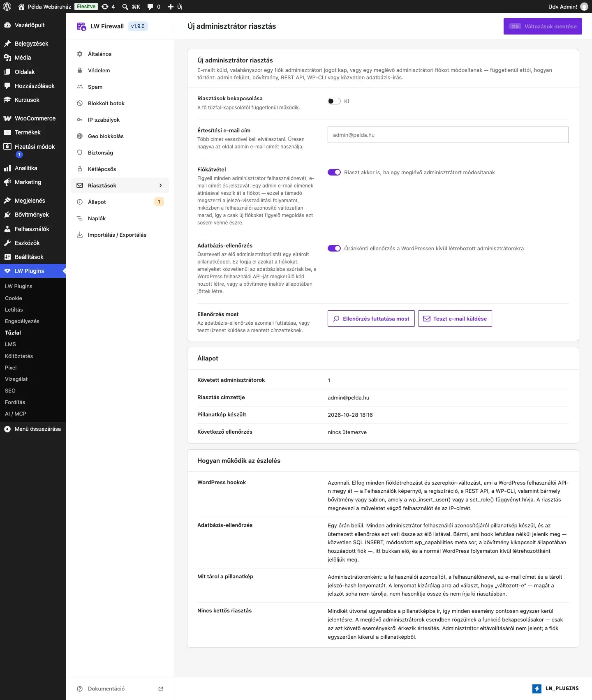The image size is (592, 700).
Task: Disable the Adatbázis-ellenőrzés toggle
Action: pyautogui.click(x=334, y=248)
